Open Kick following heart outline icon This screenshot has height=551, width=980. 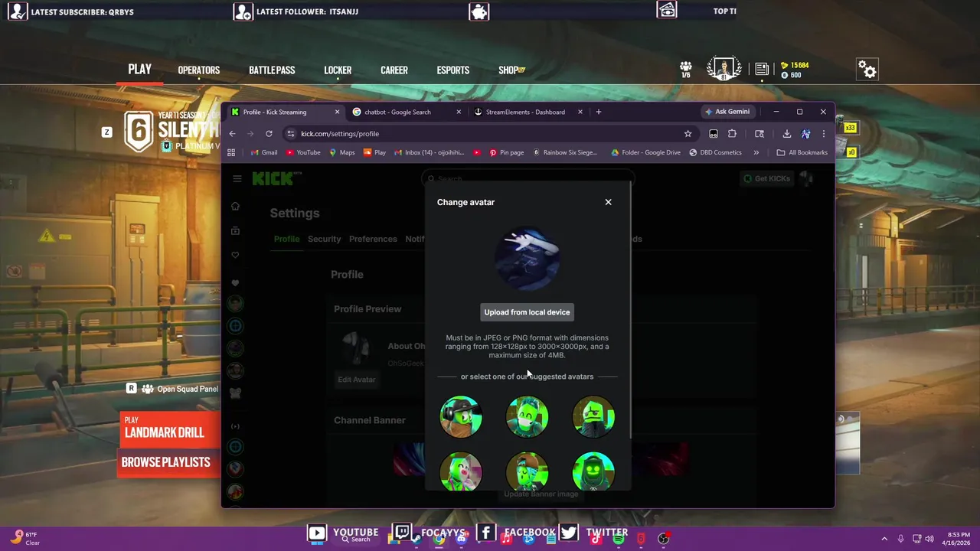coord(235,255)
